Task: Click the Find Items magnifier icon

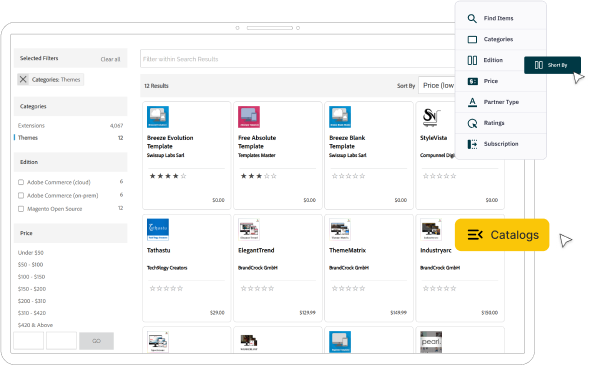Action: click(x=472, y=18)
